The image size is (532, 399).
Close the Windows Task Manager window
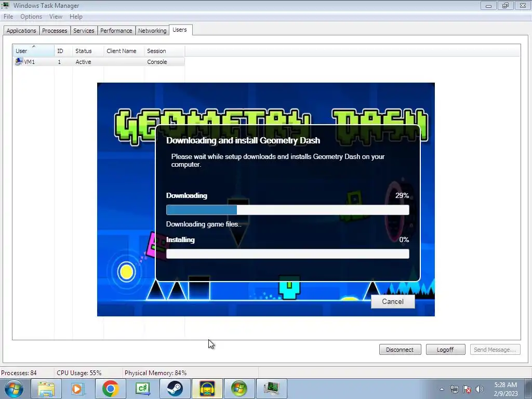coord(523,5)
